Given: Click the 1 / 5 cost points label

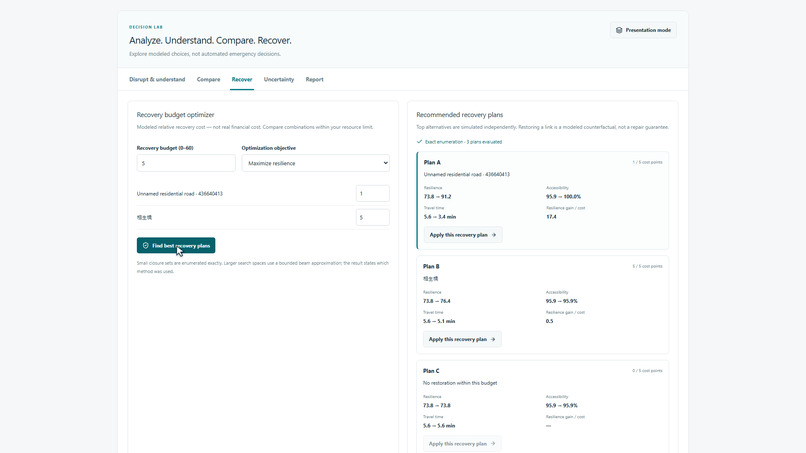Looking at the screenshot, I should point(647,162).
